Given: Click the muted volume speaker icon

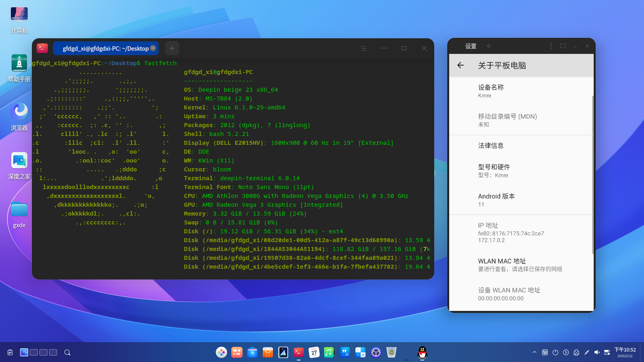Looking at the screenshot, I should (597, 352).
